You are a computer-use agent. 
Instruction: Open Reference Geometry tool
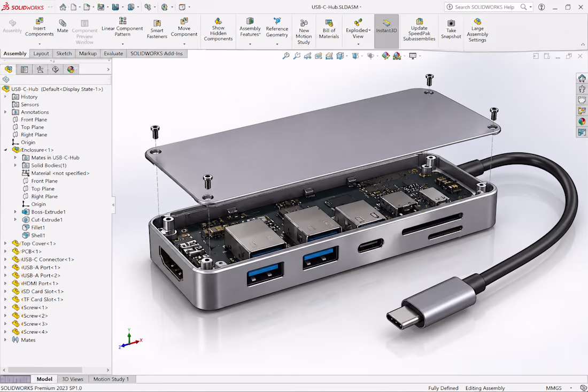pos(277,28)
